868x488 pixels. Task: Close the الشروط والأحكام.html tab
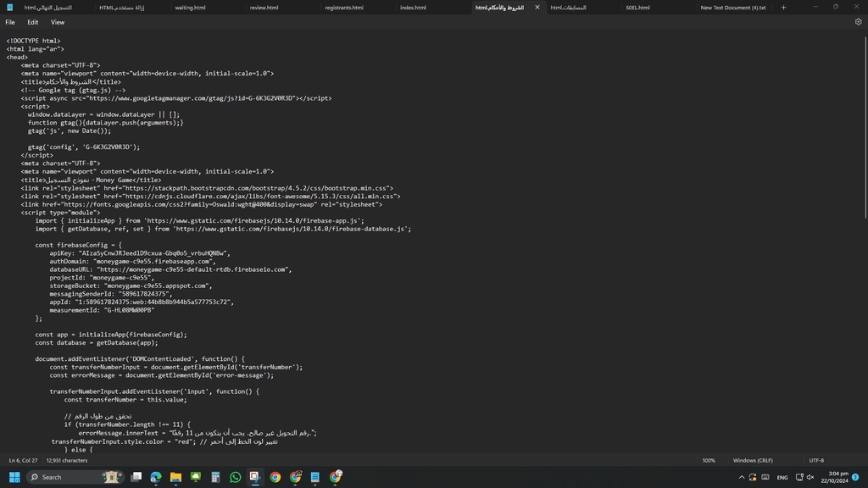click(537, 8)
